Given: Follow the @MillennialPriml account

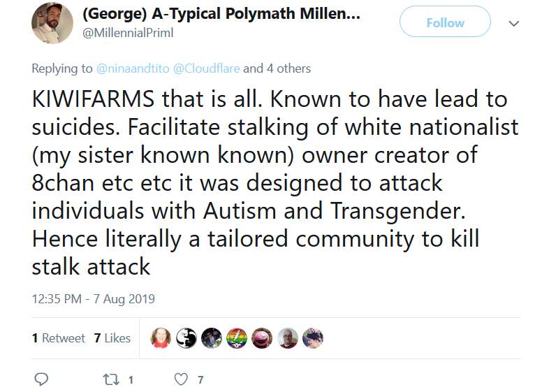Looking at the screenshot, I should (445, 23).
